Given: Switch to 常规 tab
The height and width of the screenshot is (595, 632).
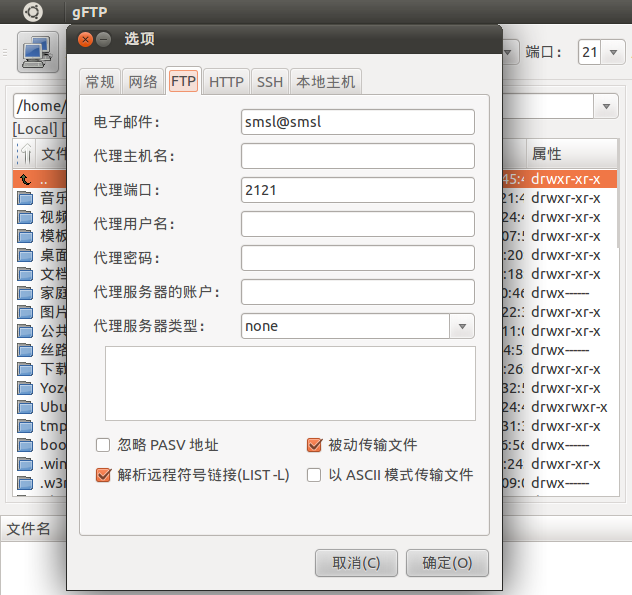Looking at the screenshot, I should [100, 82].
